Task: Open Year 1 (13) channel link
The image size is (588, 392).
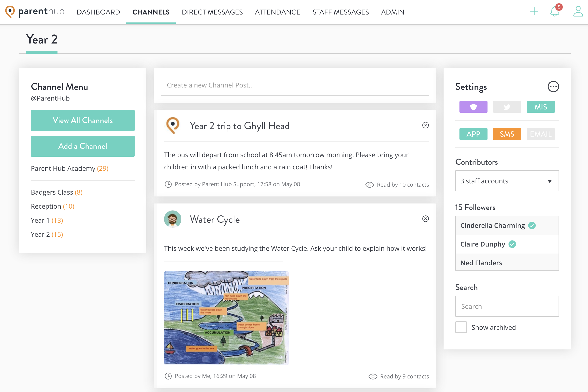Action: [47, 220]
